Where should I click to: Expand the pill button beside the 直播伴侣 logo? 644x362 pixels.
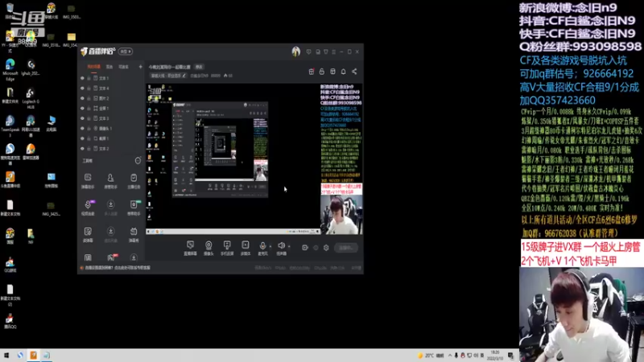coord(126,51)
